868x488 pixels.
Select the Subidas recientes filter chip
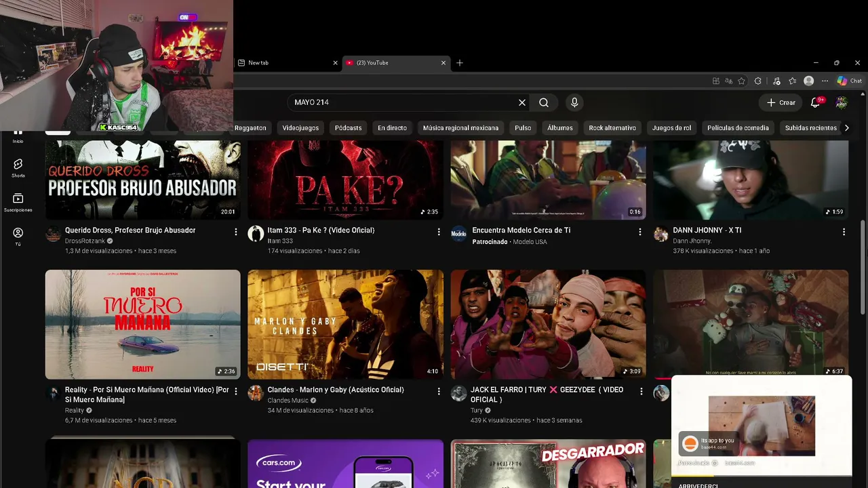pyautogui.click(x=811, y=127)
